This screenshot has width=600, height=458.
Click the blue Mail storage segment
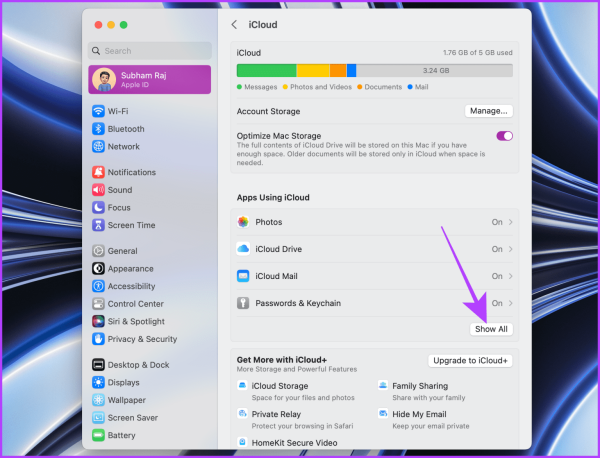351,70
